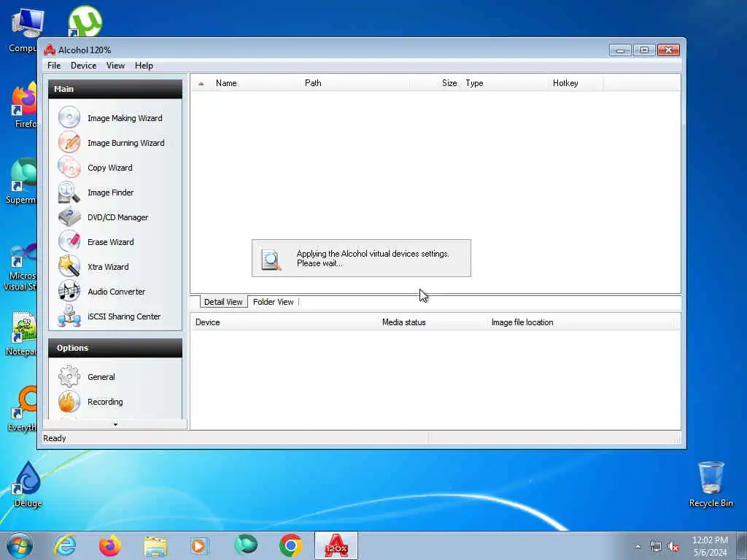Image resolution: width=747 pixels, height=560 pixels.
Task: Open the Help menu
Action: pyautogui.click(x=144, y=65)
